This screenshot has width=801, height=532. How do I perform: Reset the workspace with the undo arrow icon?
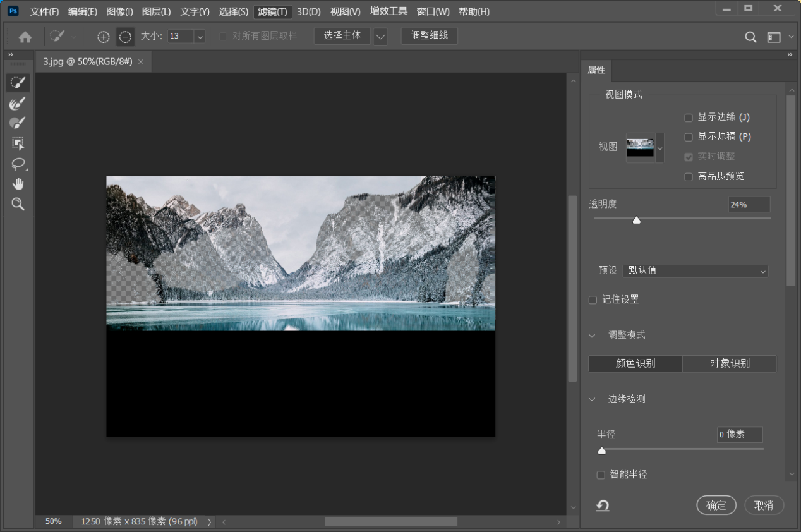pyautogui.click(x=603, y=505)
